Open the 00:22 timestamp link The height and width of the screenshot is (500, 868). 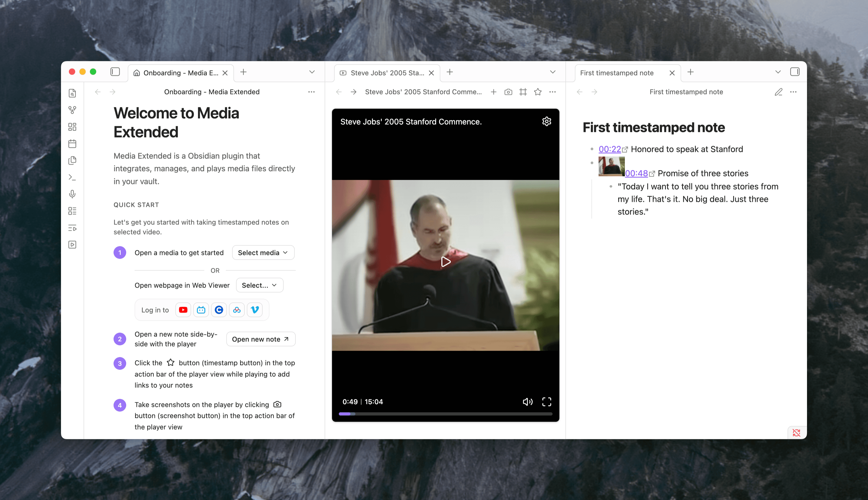(609, 149)
